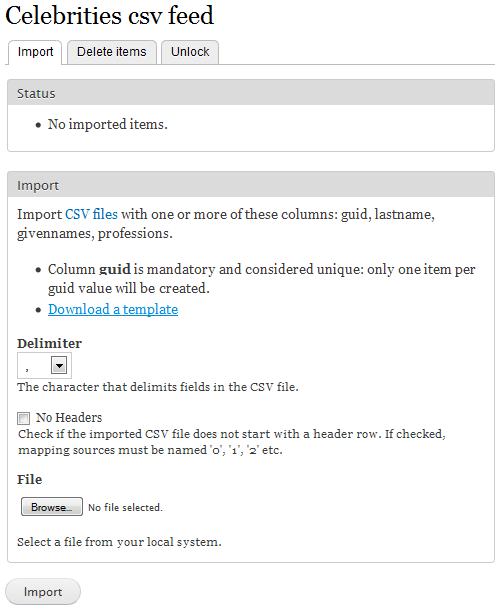Submit with the Import button at bottom
500x610 pixels.
pos(43,592)
